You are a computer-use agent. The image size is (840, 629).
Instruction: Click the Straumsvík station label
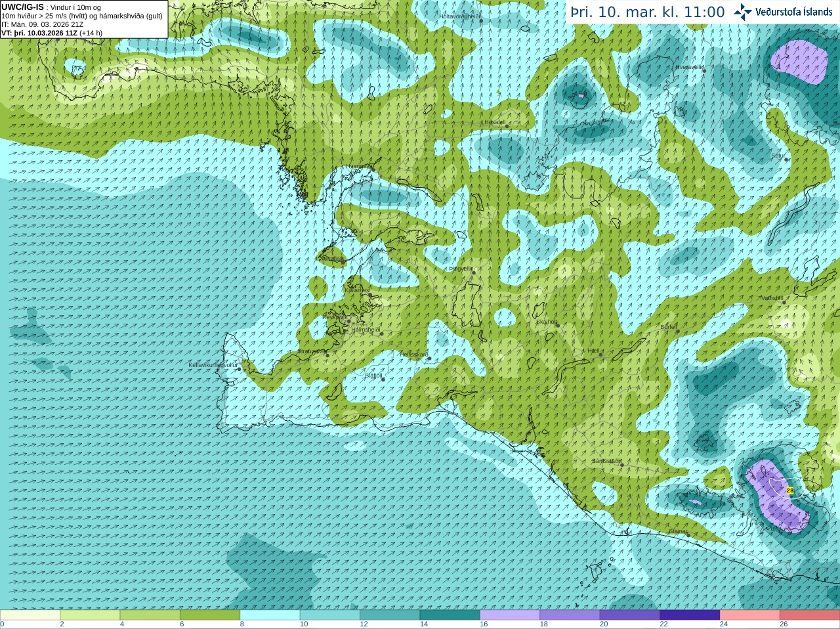(x=311, y=351)
